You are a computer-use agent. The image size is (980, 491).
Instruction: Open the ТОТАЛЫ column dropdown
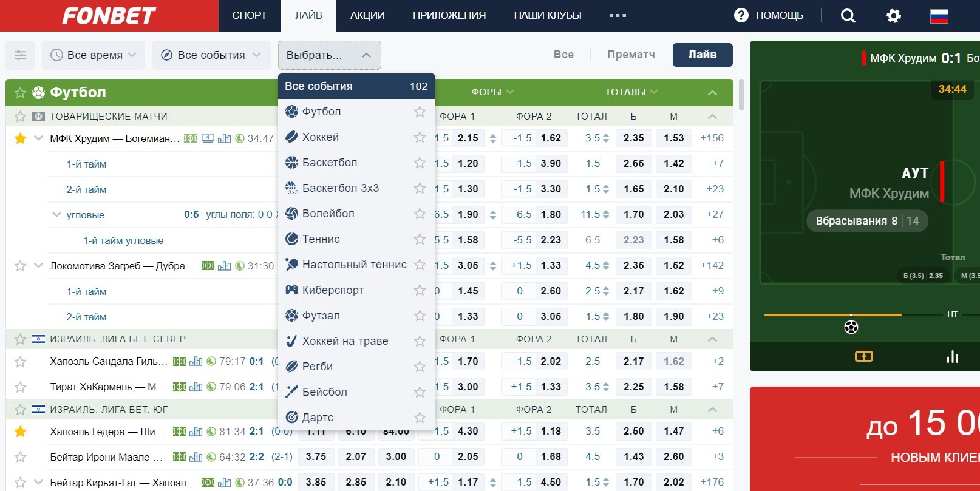point(631,92)
